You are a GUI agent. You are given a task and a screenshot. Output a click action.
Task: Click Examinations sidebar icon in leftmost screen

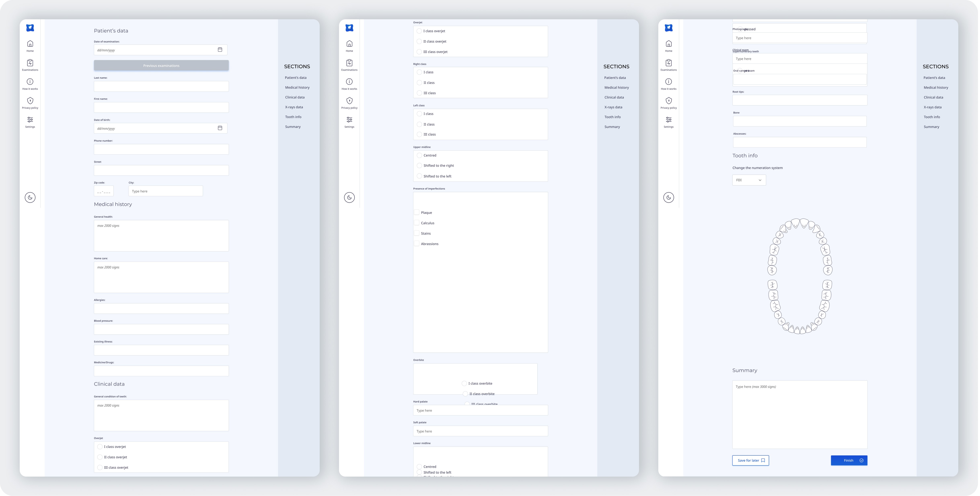(x=30, y=63)
